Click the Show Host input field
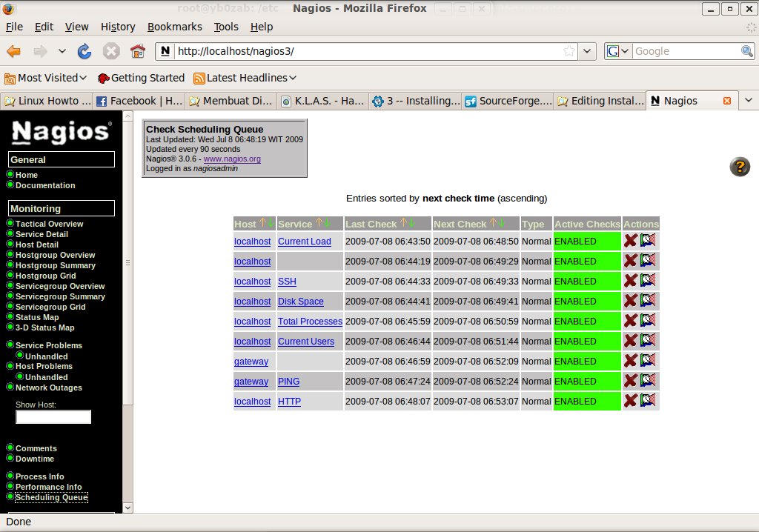Screen dimensions: 759x532 [53, 417]
